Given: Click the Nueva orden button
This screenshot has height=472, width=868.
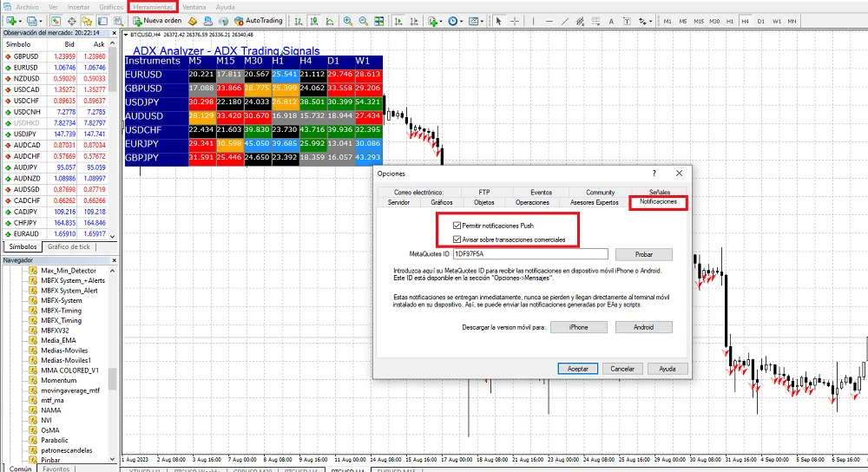Looking at the screenshot, I should coord(157,21).
